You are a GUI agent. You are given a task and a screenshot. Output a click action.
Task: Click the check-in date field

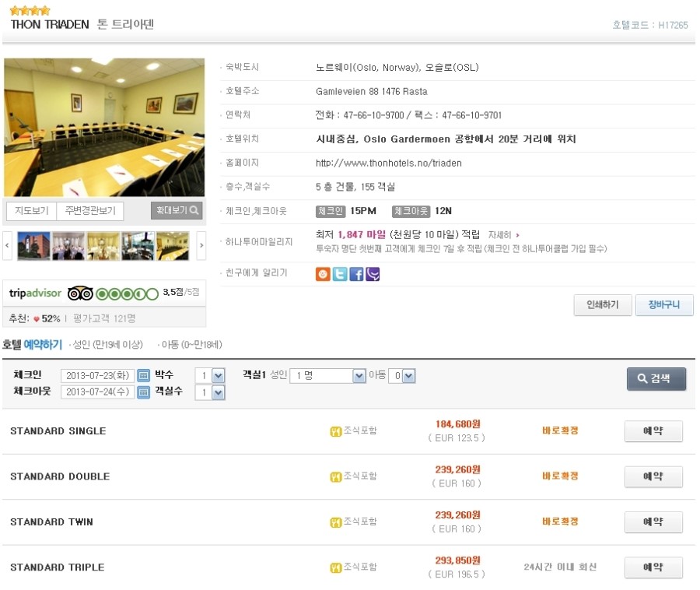[x=98, y=376]
